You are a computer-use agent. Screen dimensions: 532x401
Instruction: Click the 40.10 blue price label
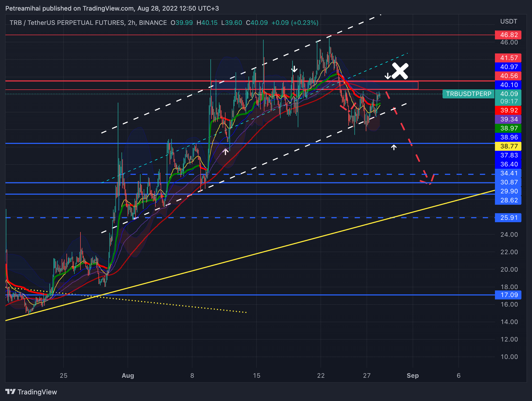coord(508,85)
